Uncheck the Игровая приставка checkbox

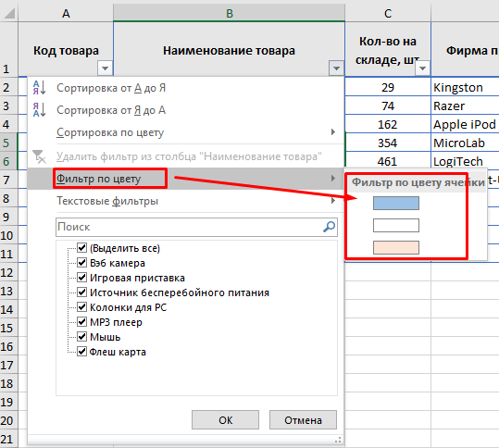point(82,277)
